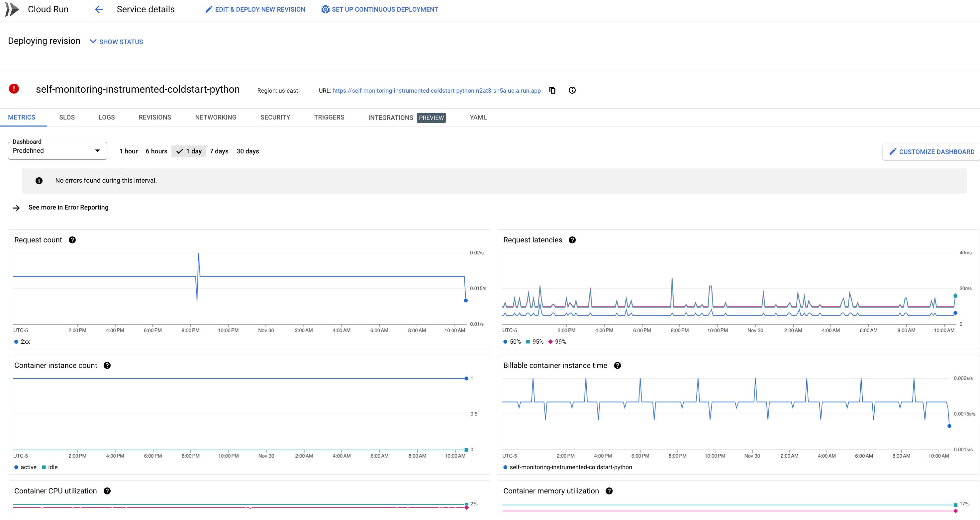The height and width of the screenshot is (520, 980).
Task: Toggle the 99% latency legend entry
Action: click(x=558, y=342)
